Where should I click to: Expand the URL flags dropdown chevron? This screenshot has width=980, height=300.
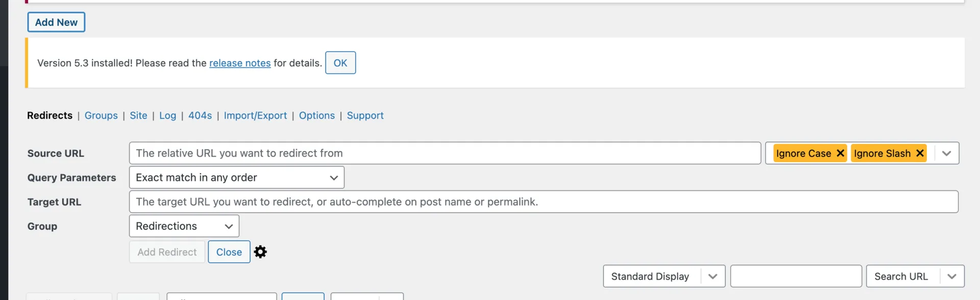(947, 154)
